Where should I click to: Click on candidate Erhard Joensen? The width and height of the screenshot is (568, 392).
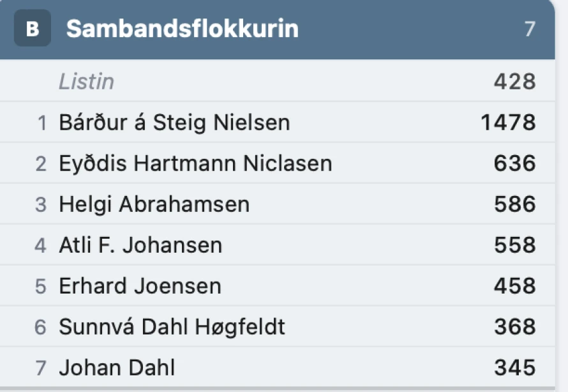coord(140,286)
